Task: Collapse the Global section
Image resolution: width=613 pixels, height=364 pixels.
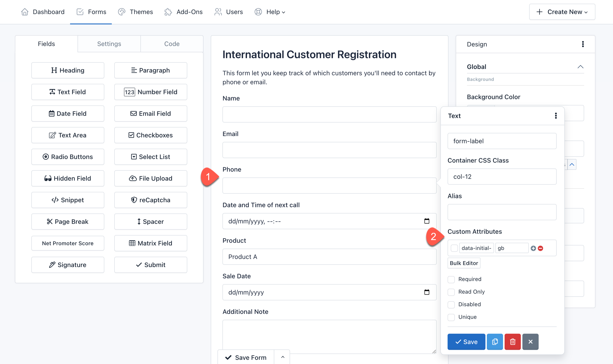Action: tap(580, 66)
